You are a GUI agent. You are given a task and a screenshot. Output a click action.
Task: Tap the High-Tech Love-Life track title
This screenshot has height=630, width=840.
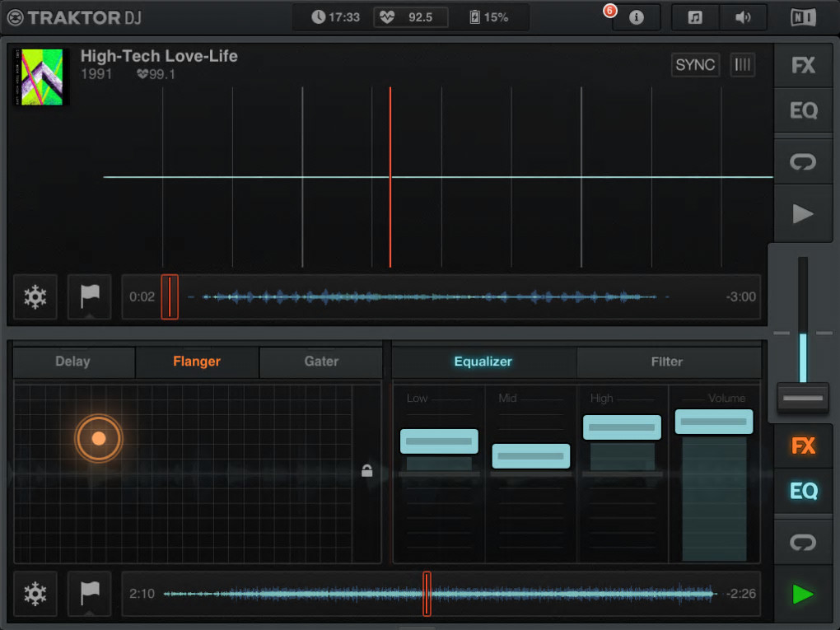(x=159, y=56)
